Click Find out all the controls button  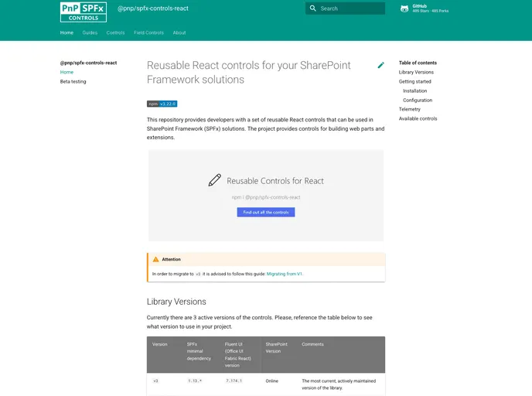pyautogui.click(x=266, y=212)
